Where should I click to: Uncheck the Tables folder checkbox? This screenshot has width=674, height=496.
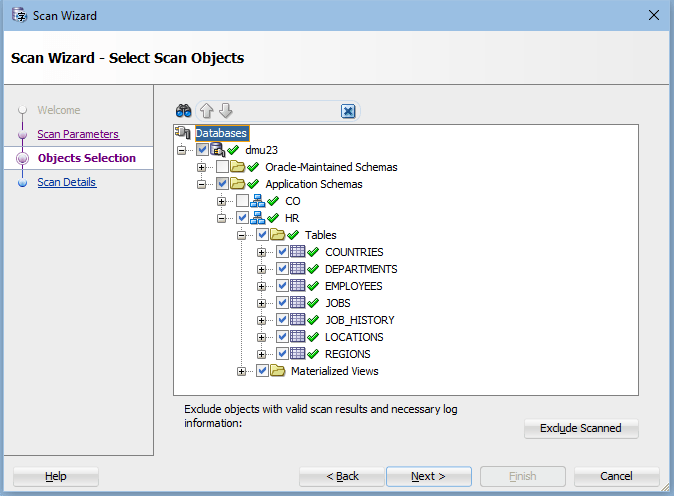point(262,235)
